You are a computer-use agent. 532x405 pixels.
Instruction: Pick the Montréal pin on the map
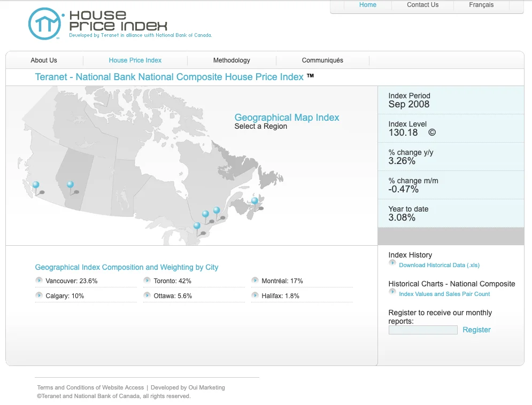click(217, 211)
